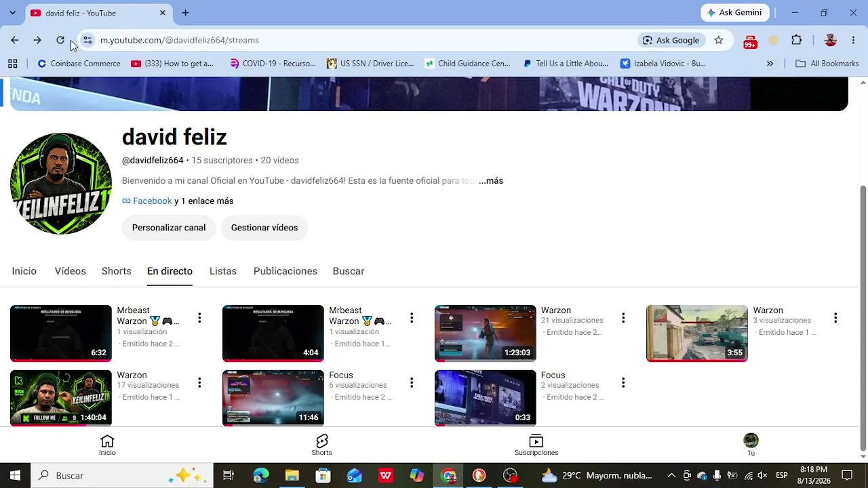This screenshot has width=868, height=488.
Task: Open the Windows Start menu
Action: [x=15, y=476]
